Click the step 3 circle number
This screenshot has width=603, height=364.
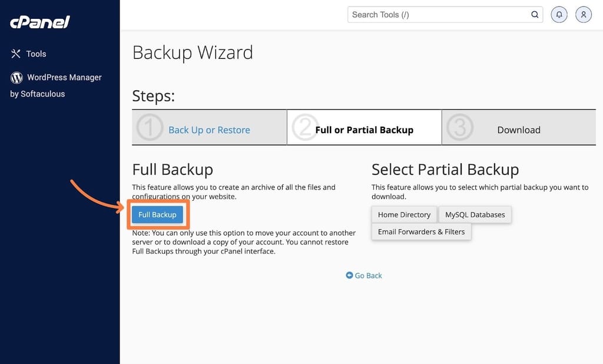click(x=459, y=127)
